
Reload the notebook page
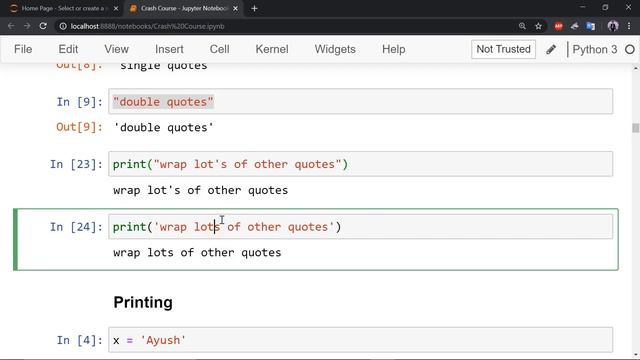[43, 26]
